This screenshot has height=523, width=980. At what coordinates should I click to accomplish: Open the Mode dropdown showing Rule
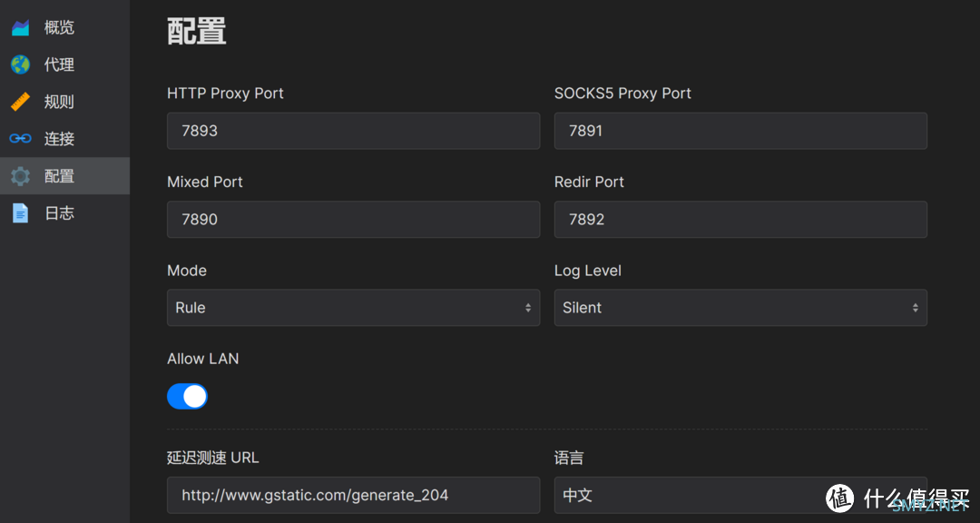click(353, 308)
